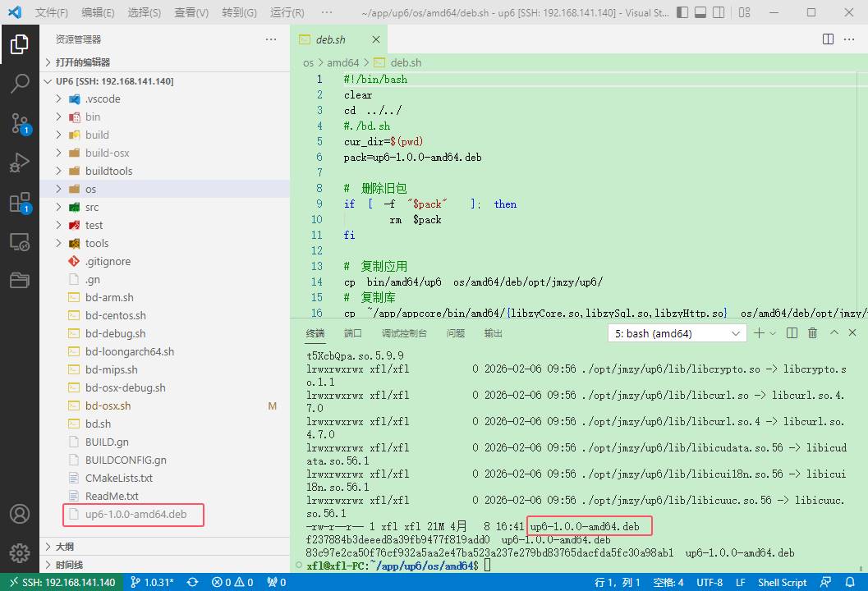Open the Run and Debug view
Screen dimensions: 868x591
tap(20, 163)
